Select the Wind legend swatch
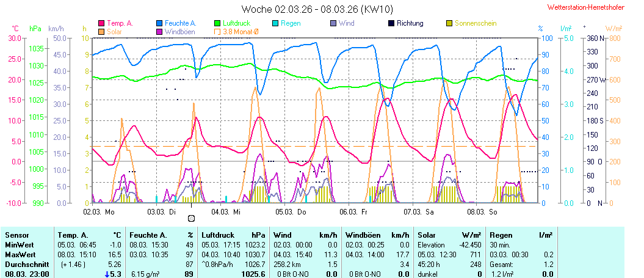Viewport: 644px width, 278px height. tap(333, 23)
